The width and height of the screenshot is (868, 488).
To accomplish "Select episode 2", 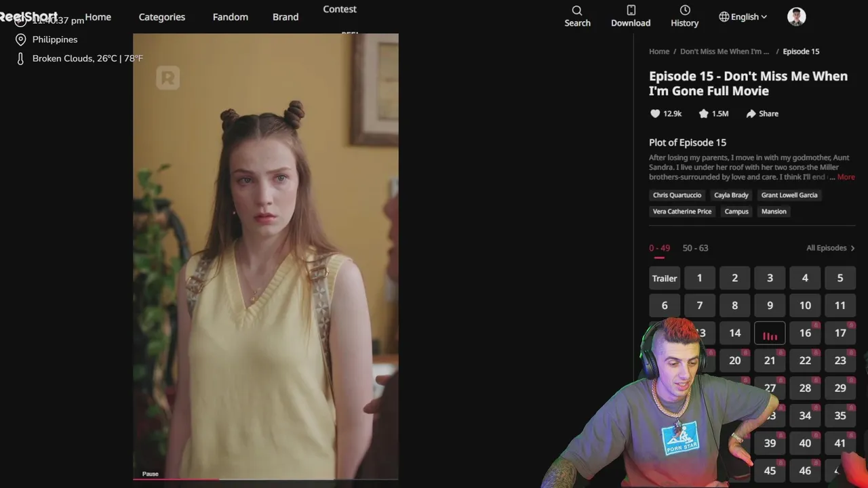I will [734, 279].
